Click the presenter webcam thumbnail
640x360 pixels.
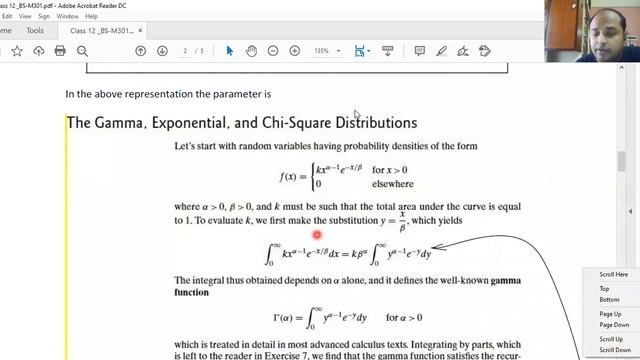592,31
